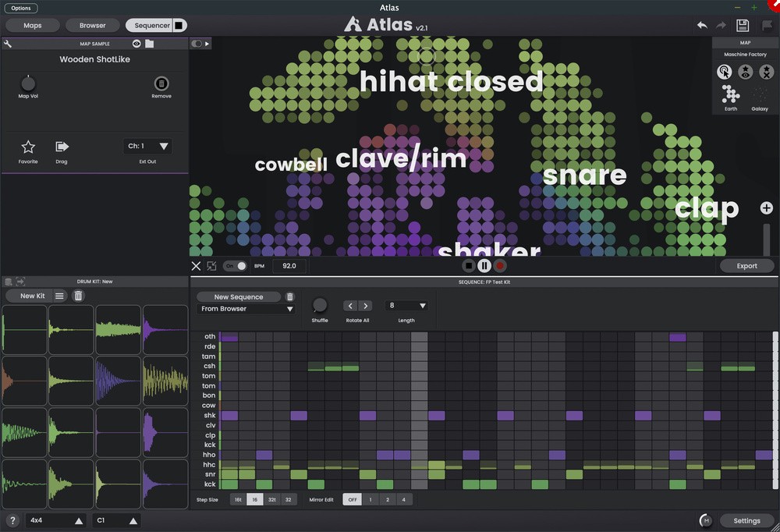Delete the drum kit with the trash icon
The width and height of the screenshot is (780, 532).
pyautogui.click(x=78, y=296)
